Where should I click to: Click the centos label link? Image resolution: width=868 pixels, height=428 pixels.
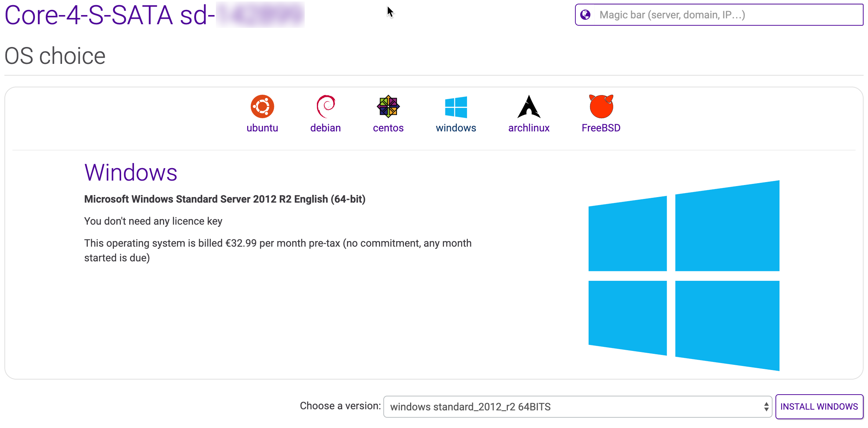point(388,128)
